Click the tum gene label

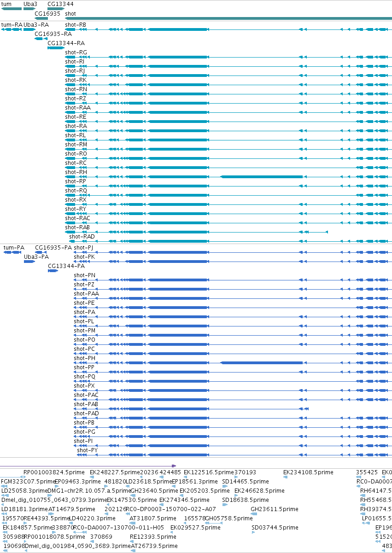pyautogui.click(x=6, y=4)
